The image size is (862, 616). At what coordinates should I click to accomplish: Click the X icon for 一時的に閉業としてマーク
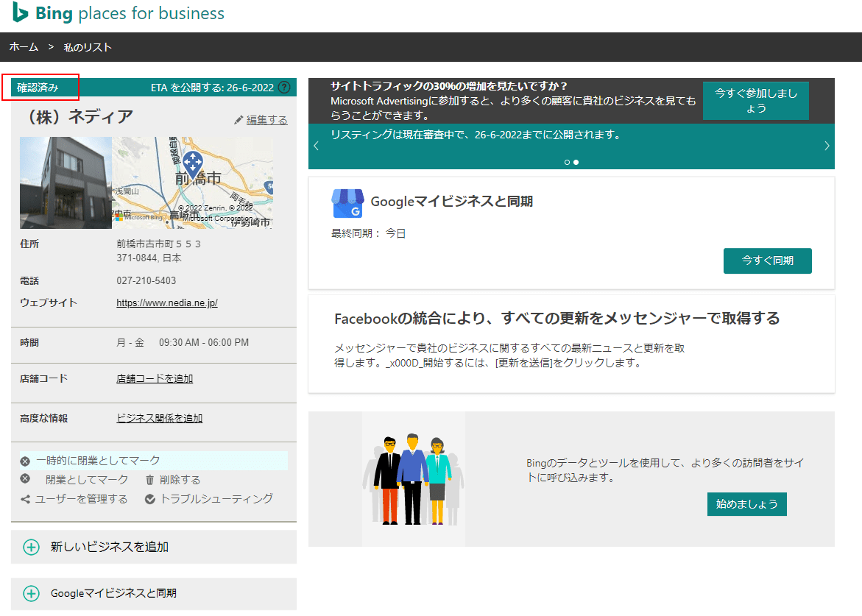25,461
